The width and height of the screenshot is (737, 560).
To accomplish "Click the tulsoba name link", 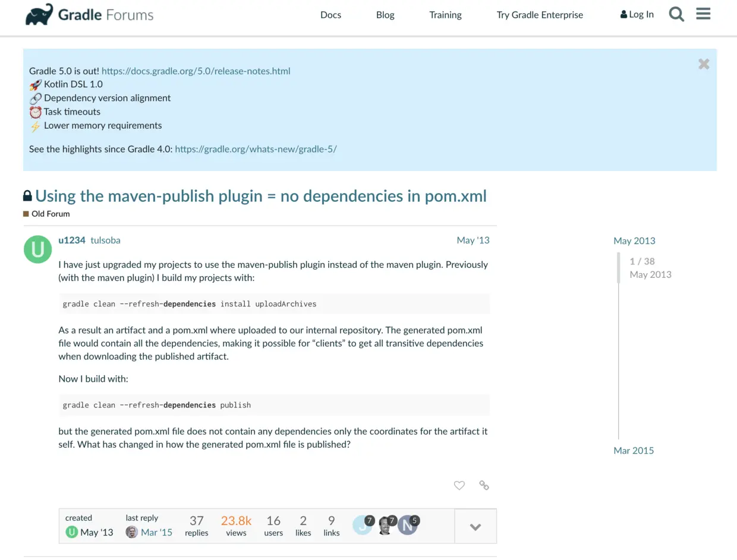I will click(x=105, y=241).
